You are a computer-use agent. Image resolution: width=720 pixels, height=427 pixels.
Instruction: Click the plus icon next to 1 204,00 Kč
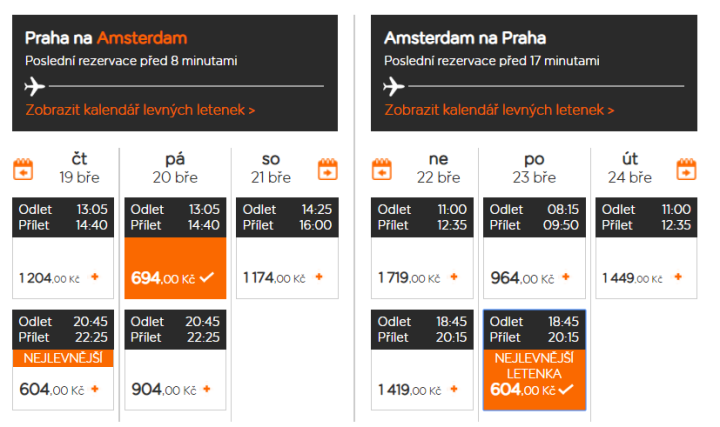[96, 277]
